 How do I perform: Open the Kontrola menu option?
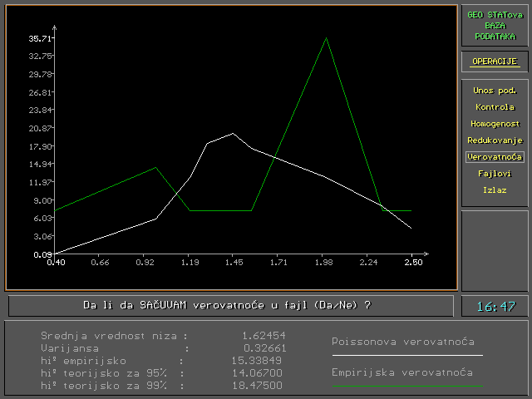tap(495, 106)
